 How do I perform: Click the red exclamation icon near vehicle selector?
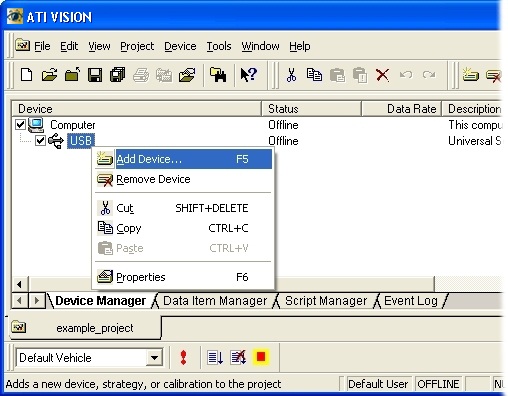[183, 357]
